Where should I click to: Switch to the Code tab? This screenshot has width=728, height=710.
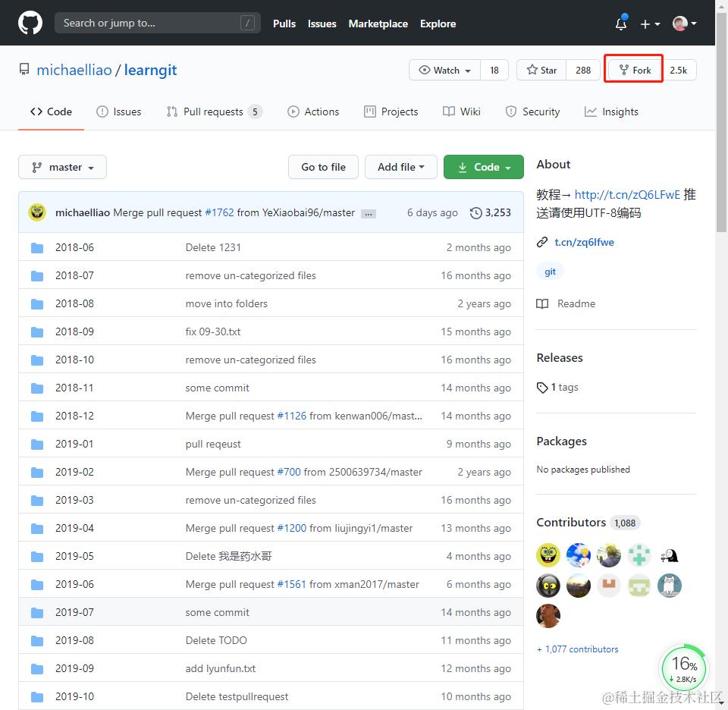click(51, 112)
